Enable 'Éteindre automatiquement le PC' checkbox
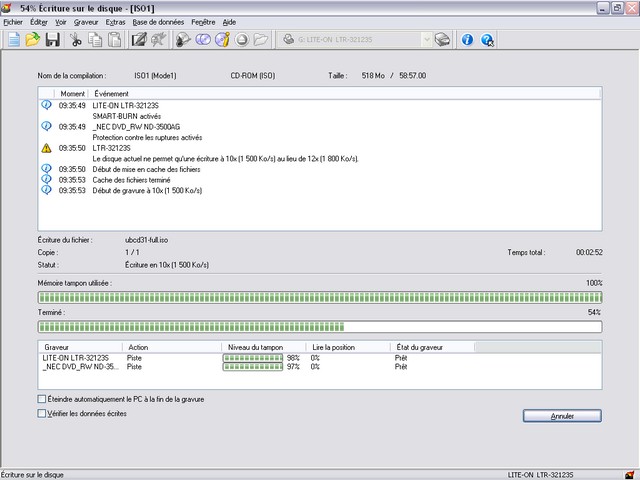 coord(41,399)
